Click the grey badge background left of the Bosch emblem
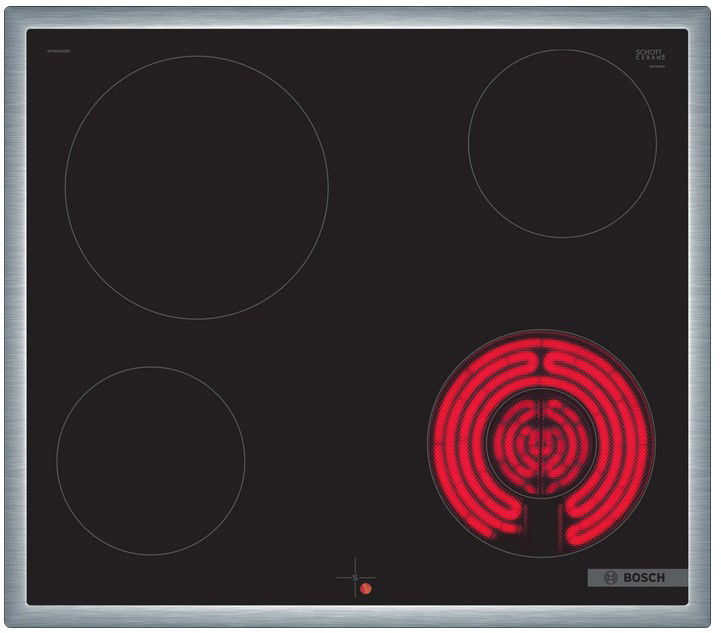Viewport: 721px width, 633px height. click(594, 578)
